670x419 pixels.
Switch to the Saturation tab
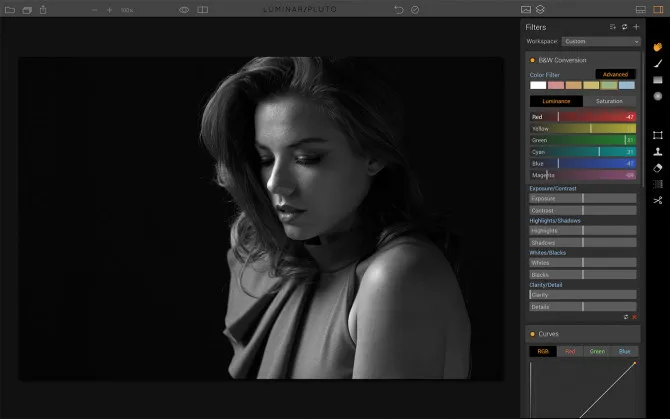[x=609, y=101]
